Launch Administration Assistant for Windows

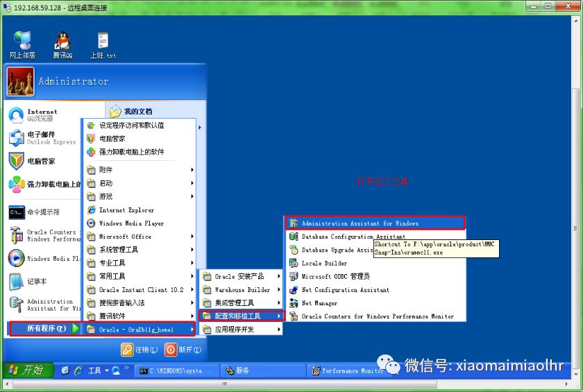(x=375, y=223)
